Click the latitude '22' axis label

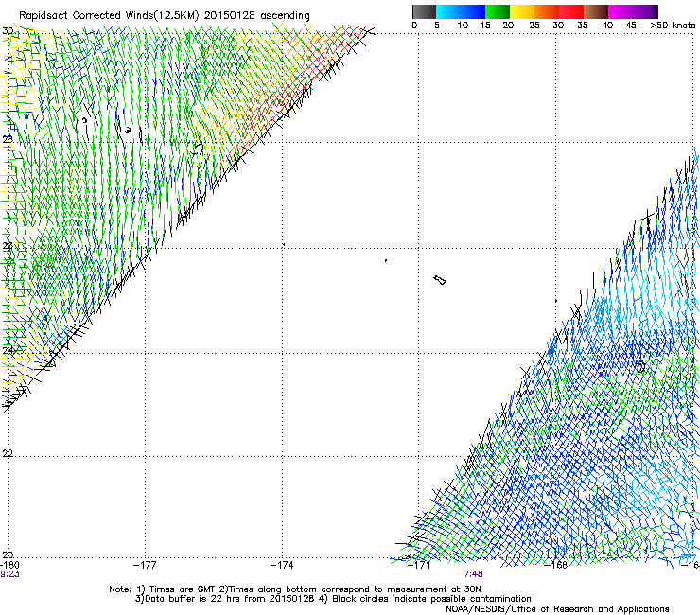[8, 453]
